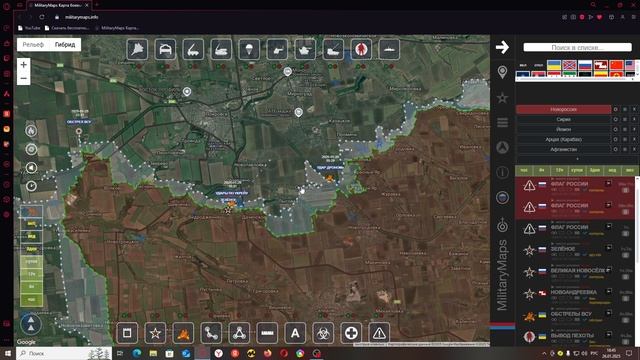The image size is (640, 360).
Task: Select the warship icon in top toolbar
Action: pyautogui.click(x=389, y=49)
